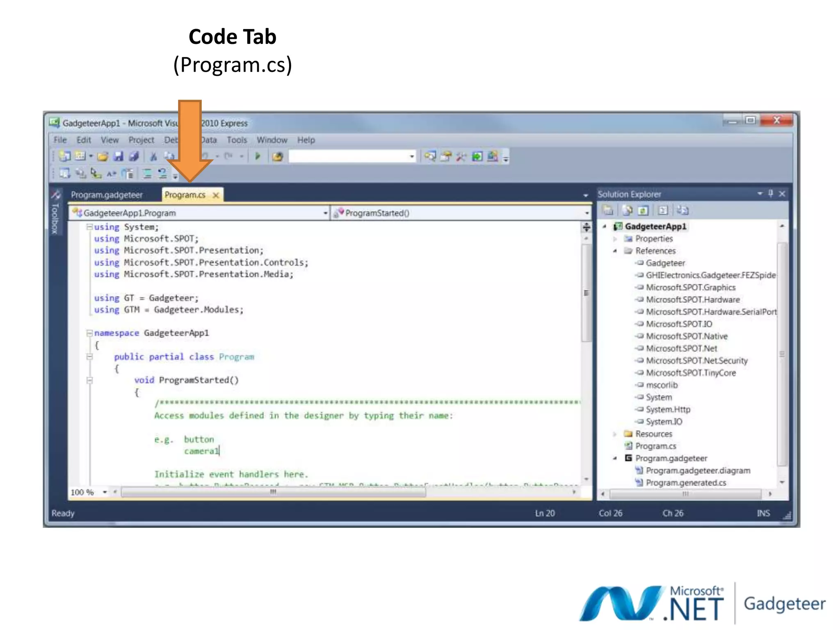Select Microsoft.SPOT.Hardware reference
The image size is (840, 630).
pyautogui.click(x=693, y=299)
